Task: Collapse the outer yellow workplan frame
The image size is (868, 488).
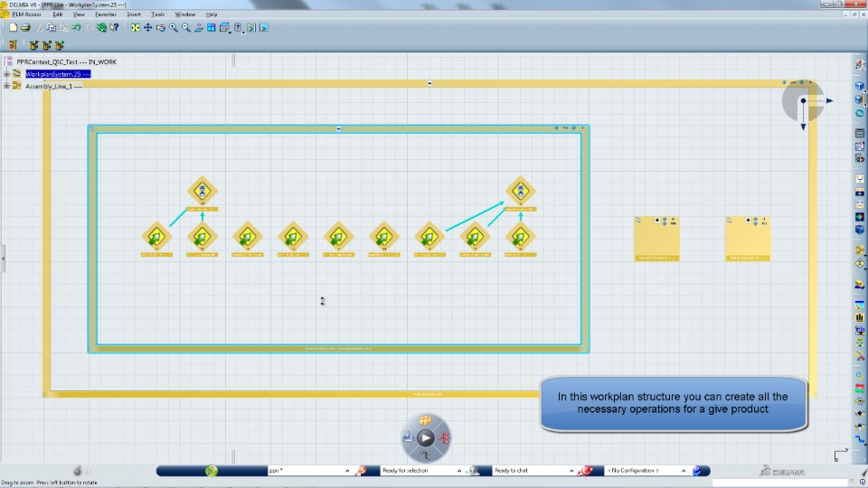Action: pyautogui.click(x=429, y=83)
